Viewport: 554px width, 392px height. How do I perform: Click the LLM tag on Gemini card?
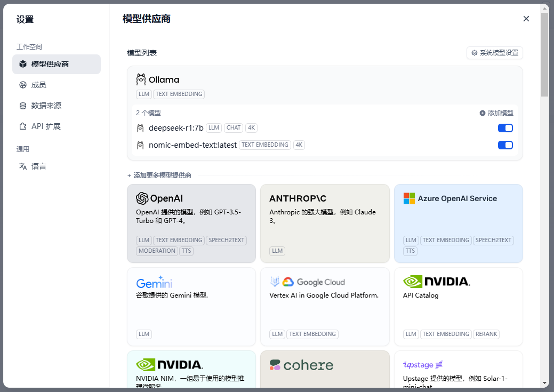(144, 334)
